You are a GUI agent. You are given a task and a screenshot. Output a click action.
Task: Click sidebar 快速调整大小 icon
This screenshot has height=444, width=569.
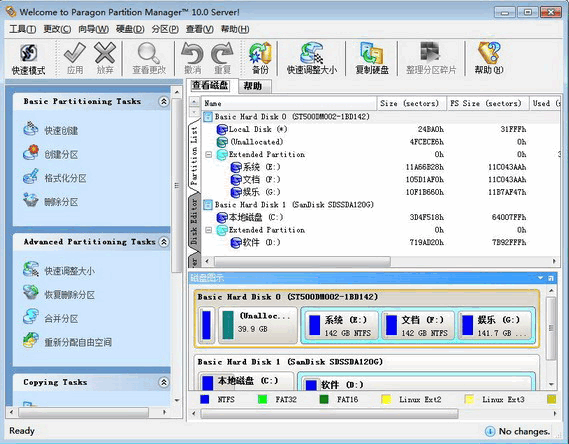pyautogui.click(x=30, y=269)
